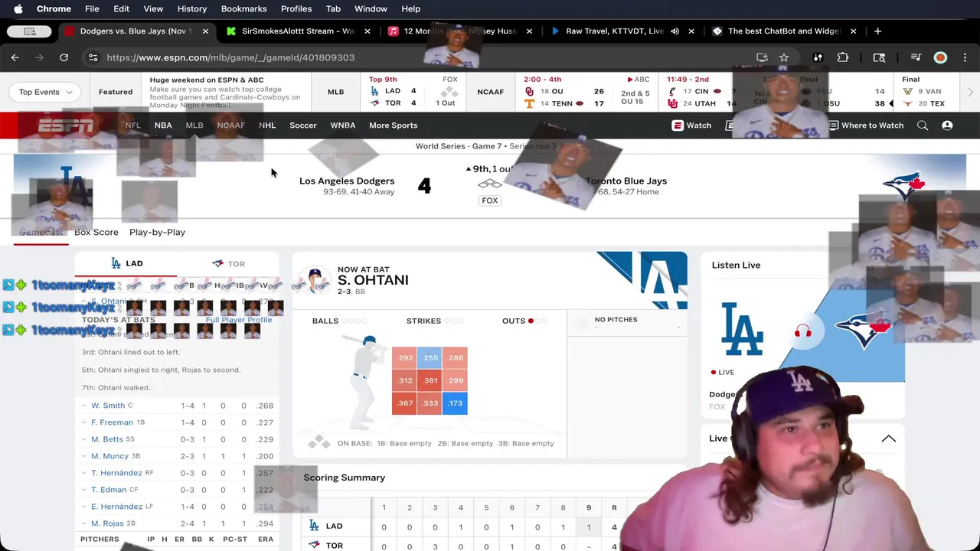
Task: Open Chrome three-dot menu
Action: coord(965,57)
